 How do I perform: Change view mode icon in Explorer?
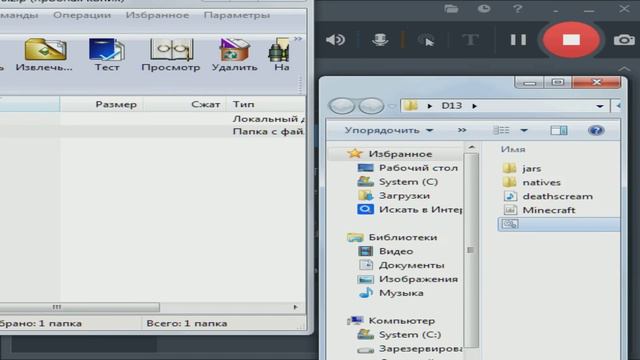click(501, 130)
